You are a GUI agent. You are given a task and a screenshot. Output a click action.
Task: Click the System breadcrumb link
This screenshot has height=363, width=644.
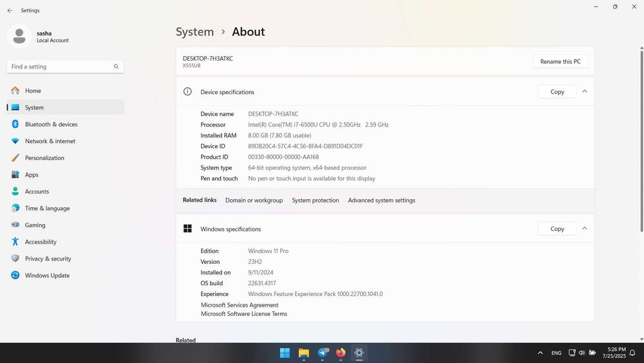tap(194, 32)
